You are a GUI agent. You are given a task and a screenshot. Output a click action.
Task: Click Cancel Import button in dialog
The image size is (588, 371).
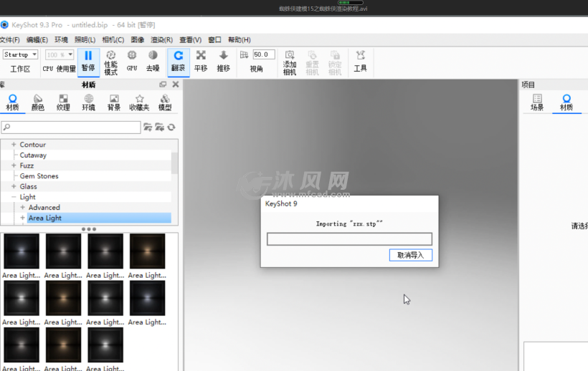point(411,255)
